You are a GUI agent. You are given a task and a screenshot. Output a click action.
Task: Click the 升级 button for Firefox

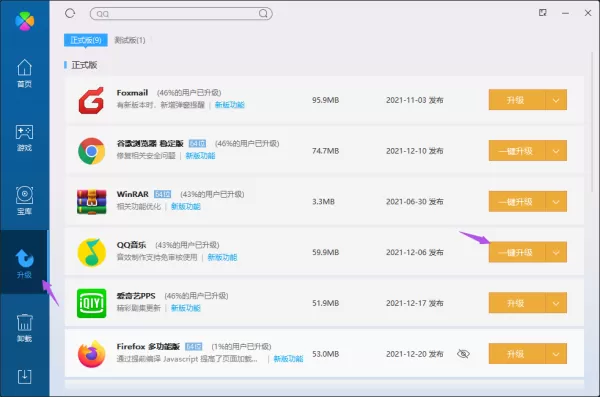tap(517, 354)
